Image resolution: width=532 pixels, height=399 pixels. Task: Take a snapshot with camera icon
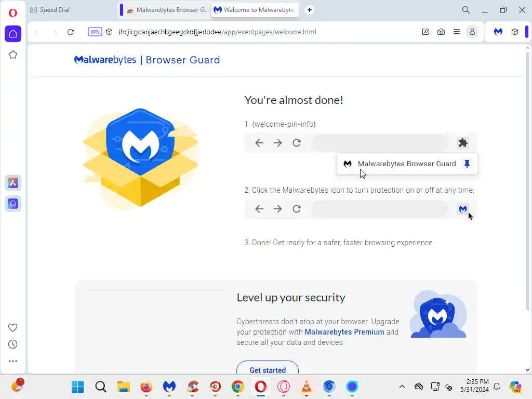click(x=441, y=32)
